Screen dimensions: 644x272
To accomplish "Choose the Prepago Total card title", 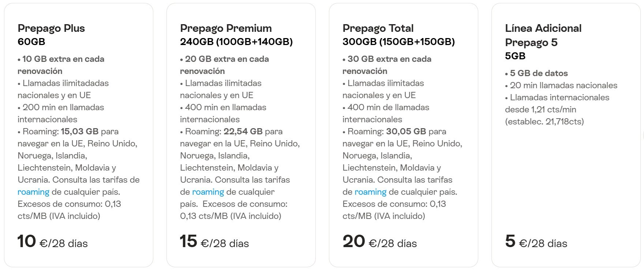I will point(378,28).
